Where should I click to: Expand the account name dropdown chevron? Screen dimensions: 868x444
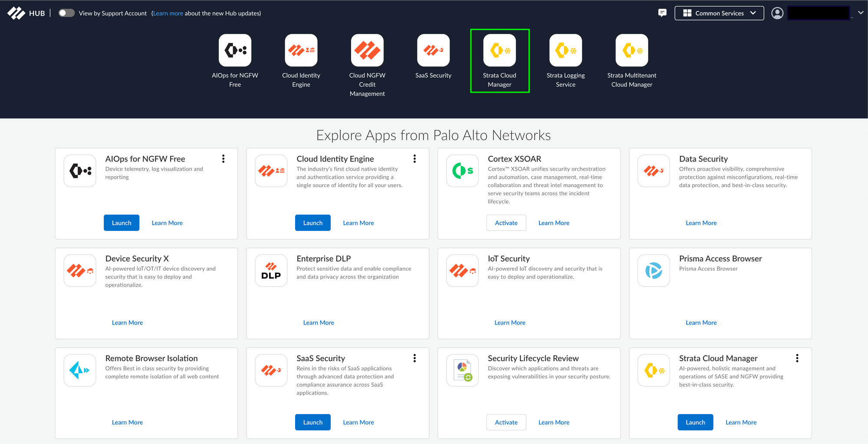[861, 13]
